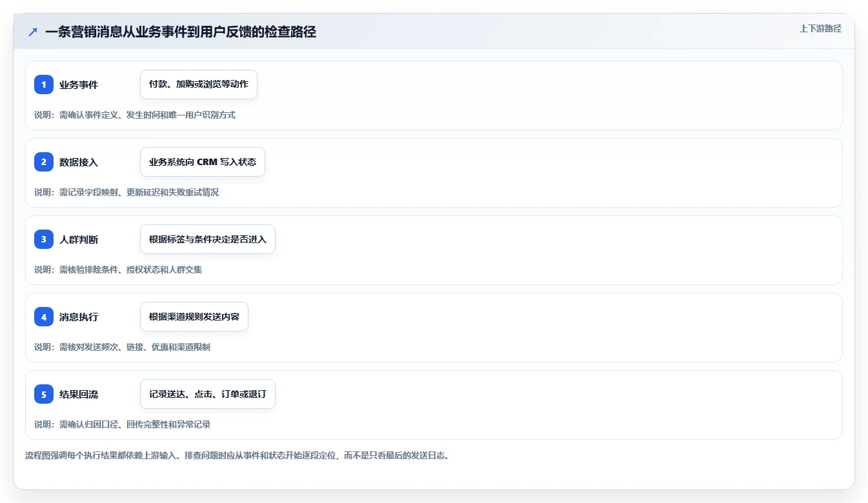Screen dimensions: 868x503
Task: Click the 数据接入 step title
Action: tap(79, 162)
